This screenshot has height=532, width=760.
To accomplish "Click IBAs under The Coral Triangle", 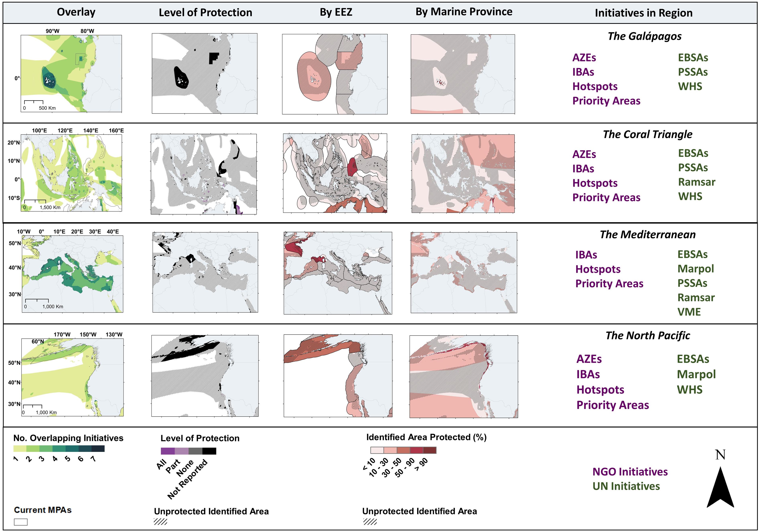I will 583,169.
